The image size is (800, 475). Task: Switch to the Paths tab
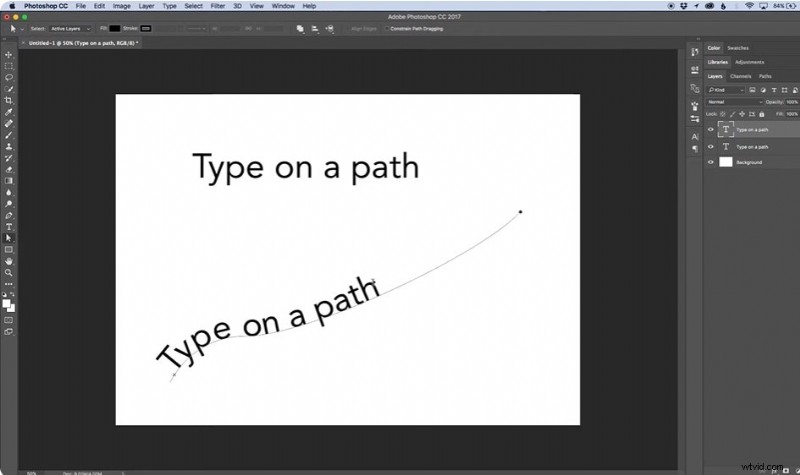tap(765, 77)
